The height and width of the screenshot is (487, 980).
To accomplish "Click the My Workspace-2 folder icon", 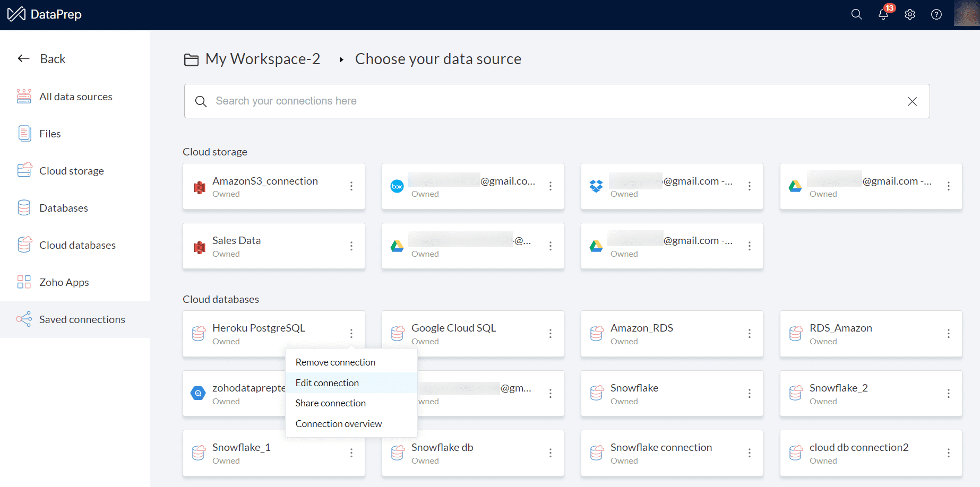I will [x=191, y=59].
